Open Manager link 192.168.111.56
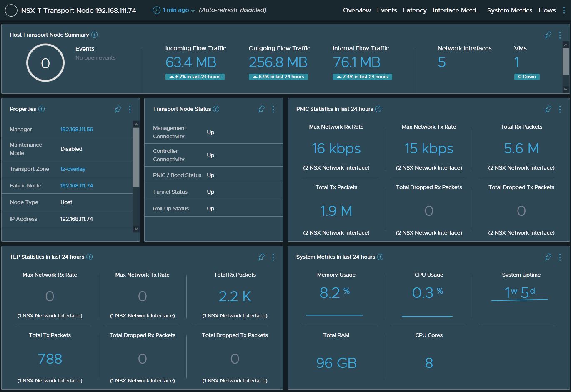 77,130
